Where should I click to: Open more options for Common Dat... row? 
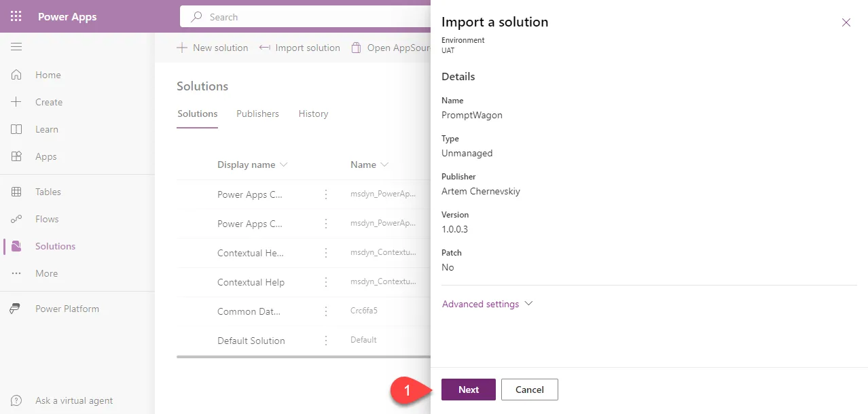click(x=326, y=311)
